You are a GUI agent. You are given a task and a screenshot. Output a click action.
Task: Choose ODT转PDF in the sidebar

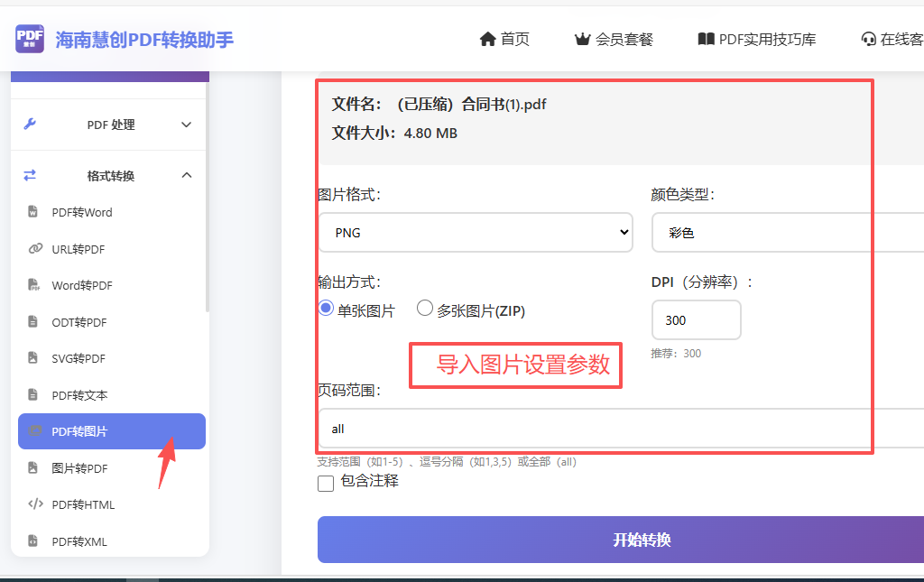(x=111, y=321)
